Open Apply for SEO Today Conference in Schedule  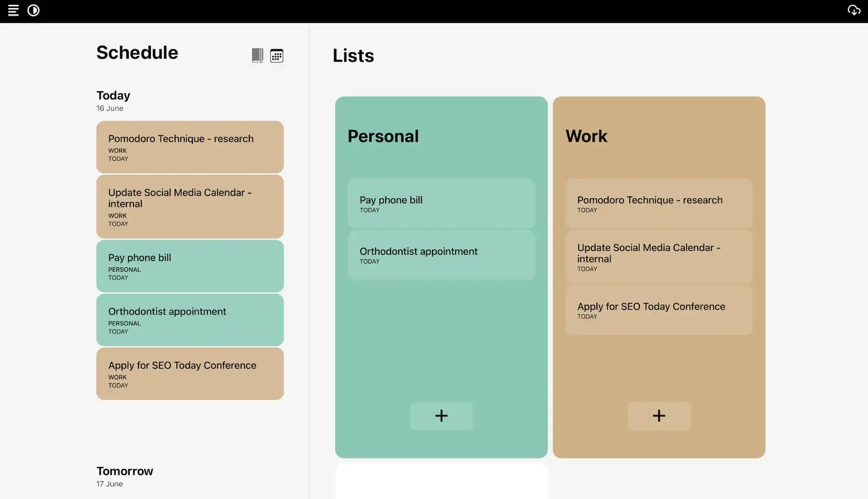[x=190, y=374]
